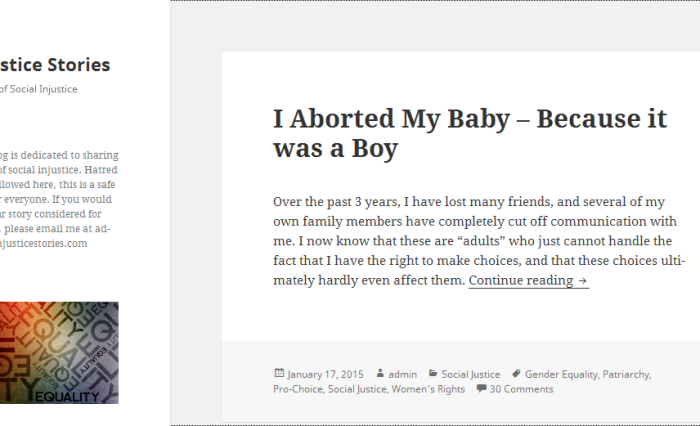Open the Gender Equality tag
Image resolution: width=700 pixels, height=426 pixels.
coord(561,374)
